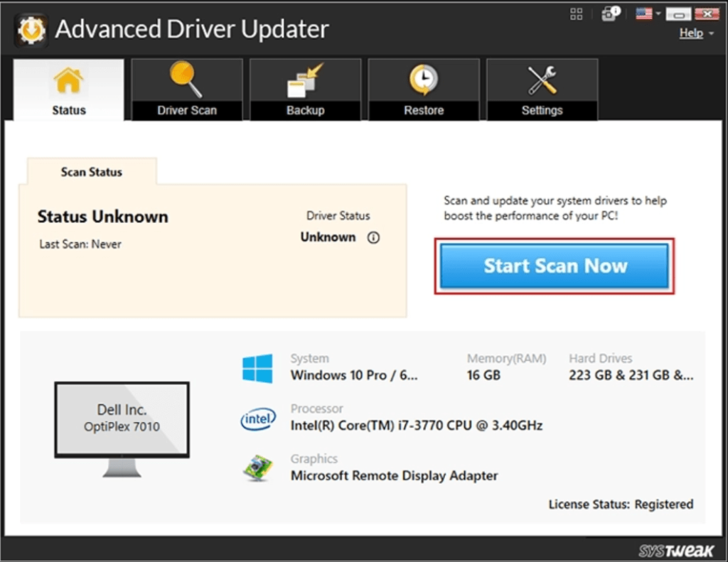
Task: Click the Intel processor logo icon
Action: click(258, 418)
